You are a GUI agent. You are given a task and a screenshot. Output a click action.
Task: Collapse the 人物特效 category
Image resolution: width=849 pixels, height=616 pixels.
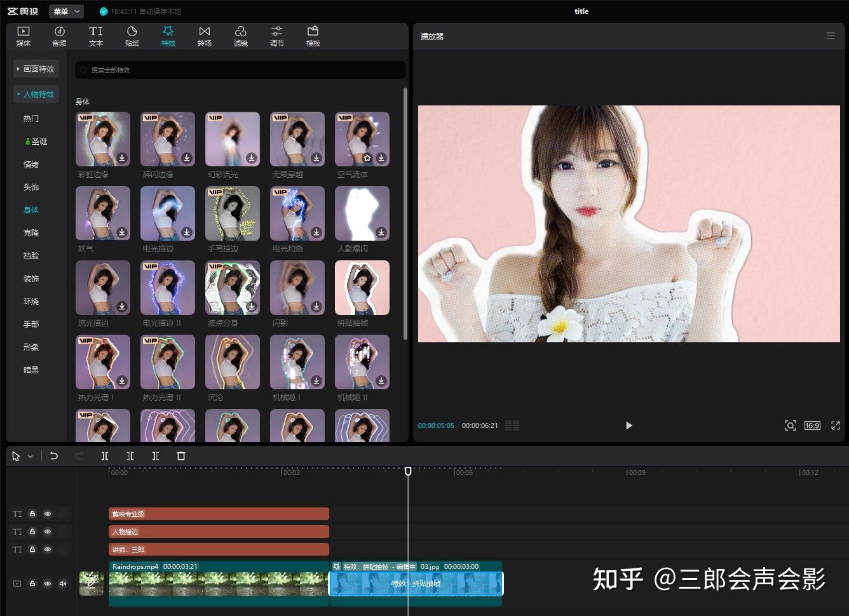tap(36, 94)
